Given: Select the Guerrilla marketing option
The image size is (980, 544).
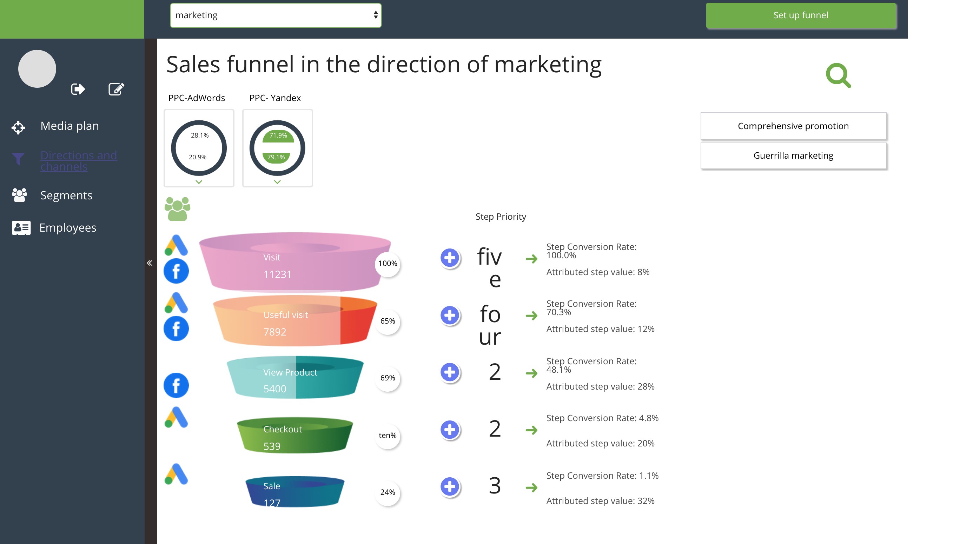Looking at the screenshot, I should (x=793, y=155).
